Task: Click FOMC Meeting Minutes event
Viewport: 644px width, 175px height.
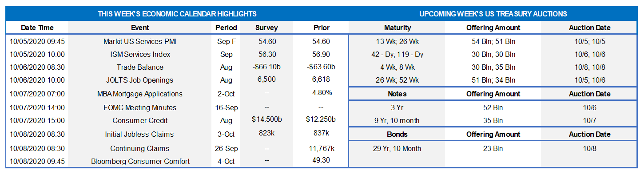Action: click(x=140, y=107)
